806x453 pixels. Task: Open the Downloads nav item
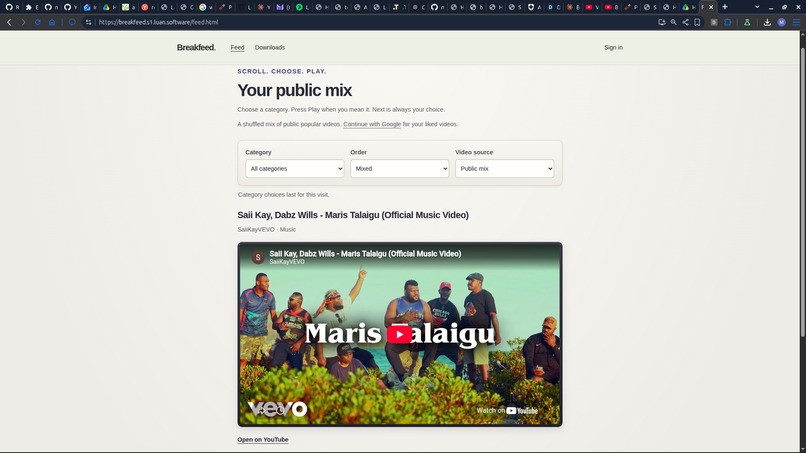(270, 47)
